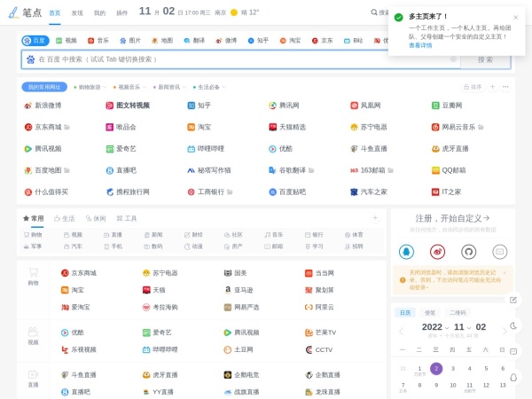
Task: Open 唯品会 shortcut
Action: (121, 127)
